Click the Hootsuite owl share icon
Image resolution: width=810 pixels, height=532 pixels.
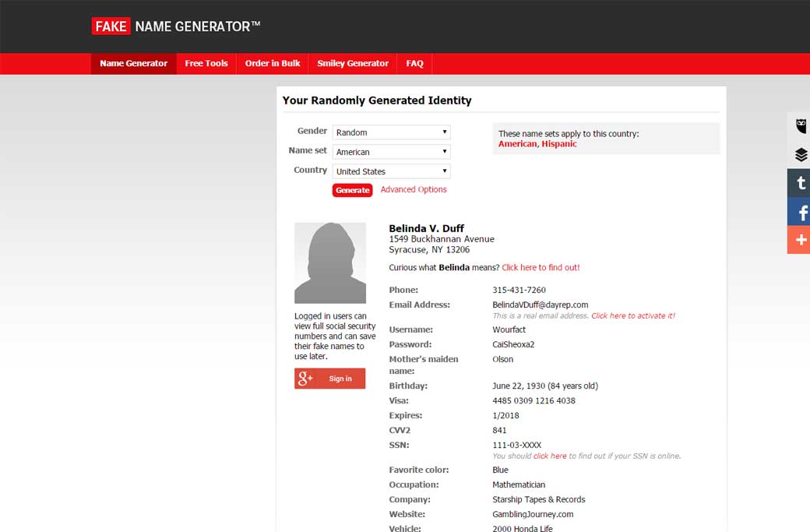point(800,127)
